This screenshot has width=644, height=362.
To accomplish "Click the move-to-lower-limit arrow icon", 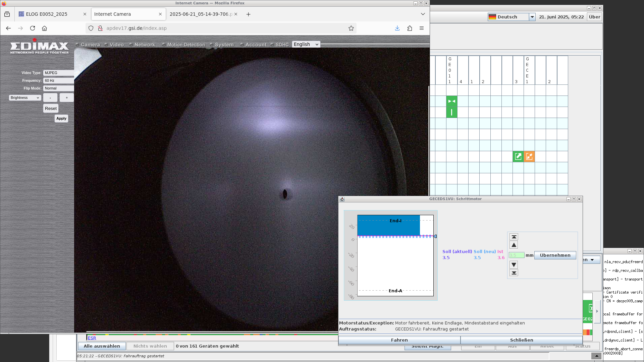I will click(514, 273).
